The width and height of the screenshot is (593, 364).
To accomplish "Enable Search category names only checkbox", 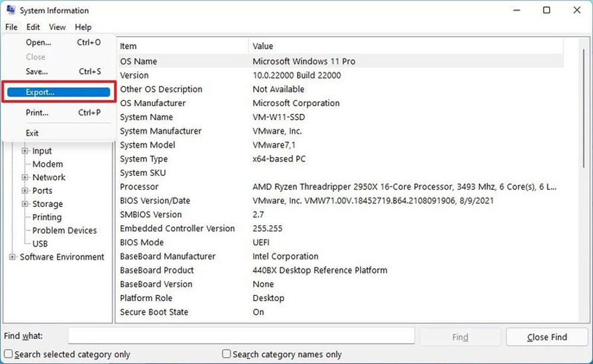I will (x=227, y=354).
